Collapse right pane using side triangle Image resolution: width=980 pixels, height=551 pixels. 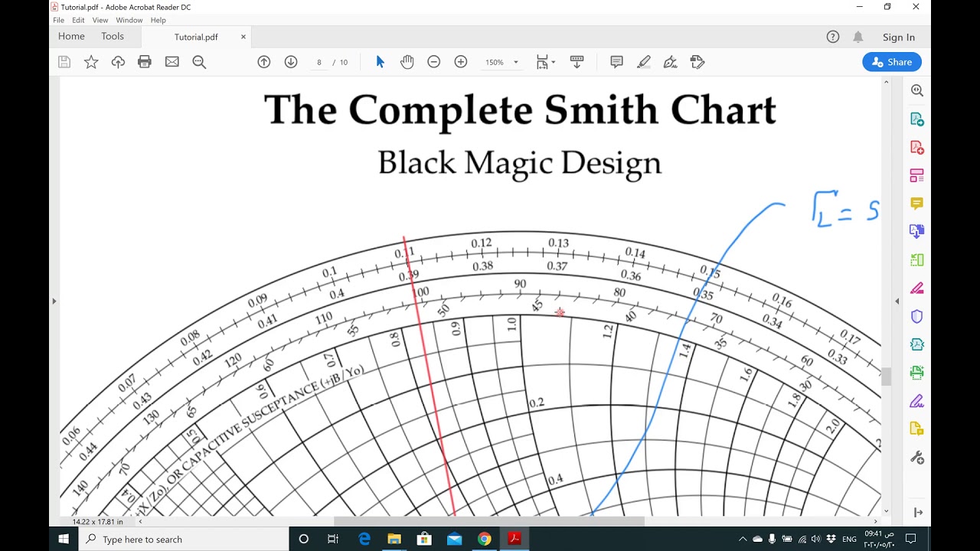(x=897, y=301)
